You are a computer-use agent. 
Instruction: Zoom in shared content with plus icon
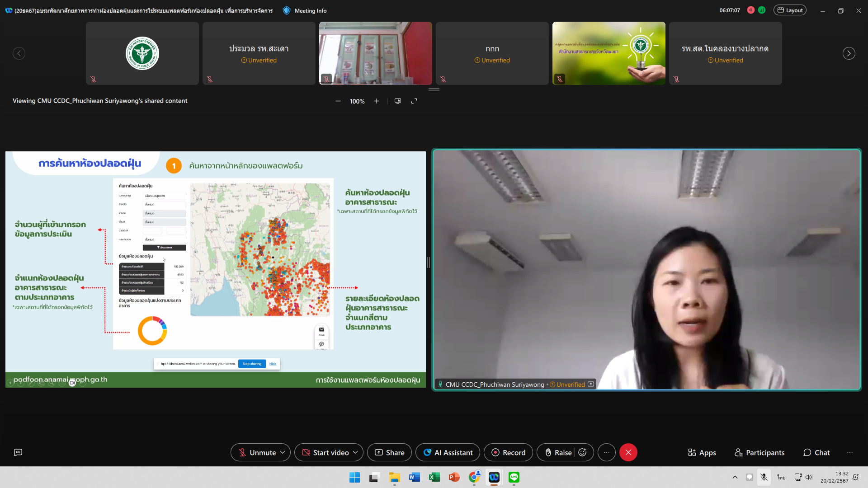pos(377,101)
